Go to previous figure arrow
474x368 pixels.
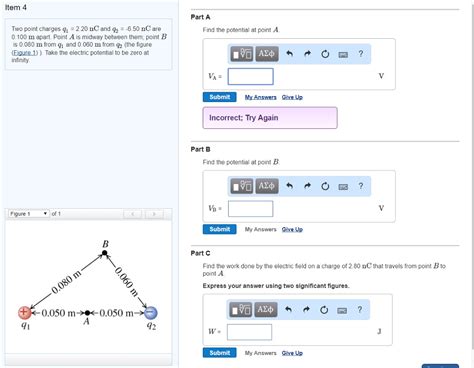coord(133,214)
